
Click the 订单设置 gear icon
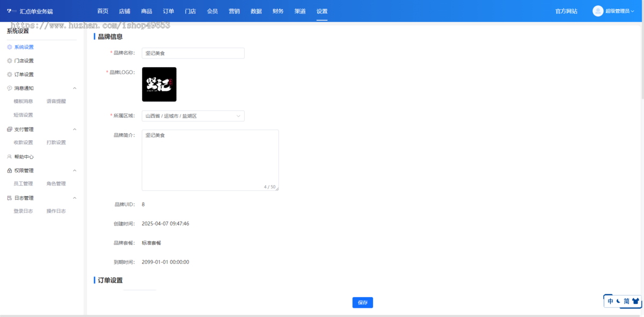coord(9,75)
